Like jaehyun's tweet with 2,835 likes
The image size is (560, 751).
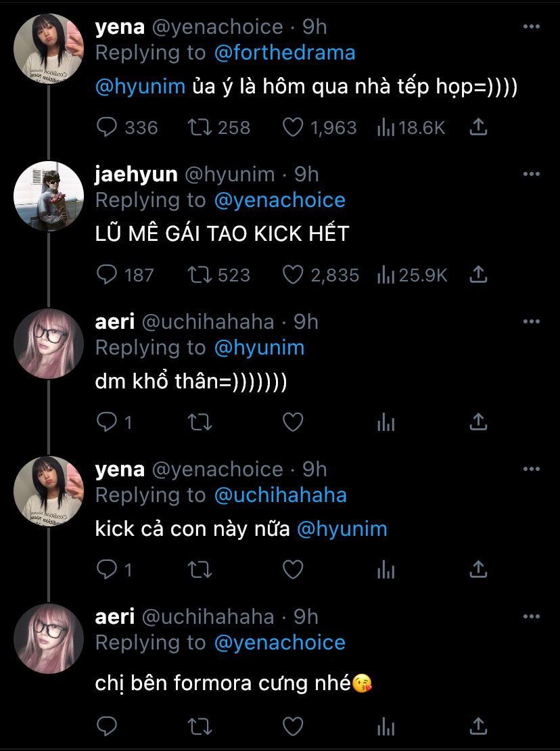coord(292,275)
